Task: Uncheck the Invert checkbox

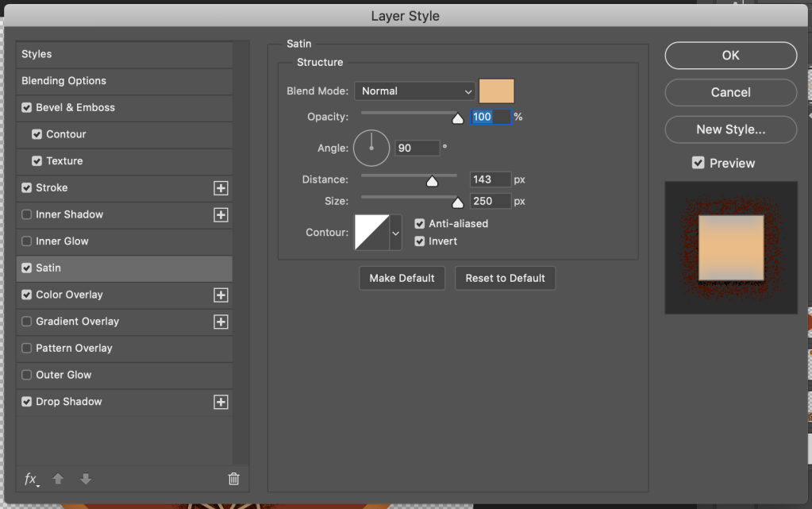Action: point(420,241)
